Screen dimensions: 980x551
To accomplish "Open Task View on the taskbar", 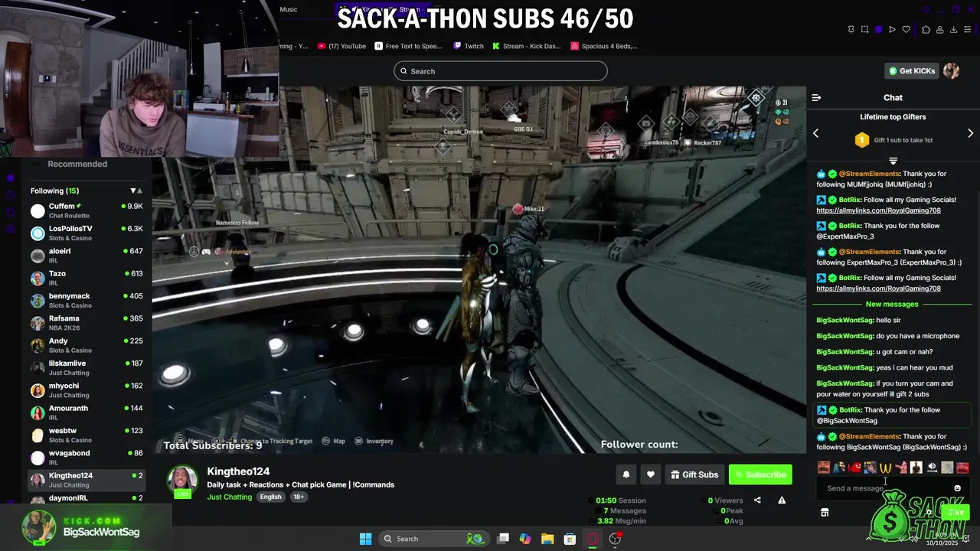I will pos(503,539).
